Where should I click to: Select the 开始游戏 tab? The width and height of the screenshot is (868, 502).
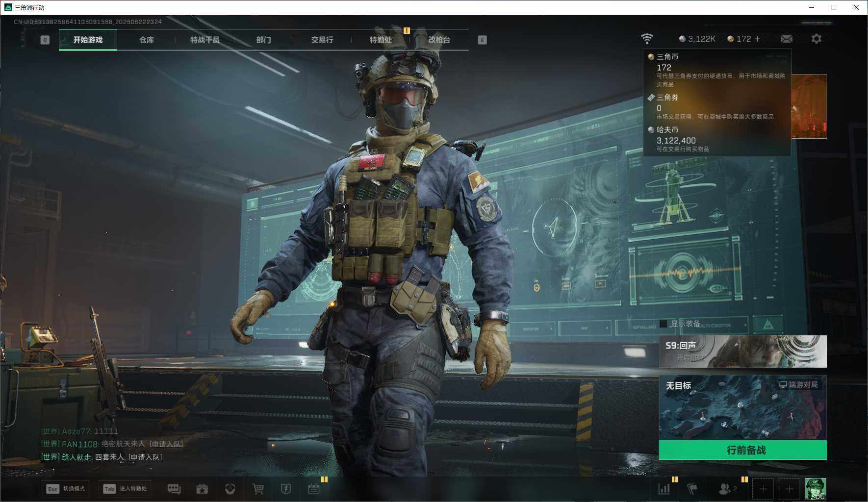click(x=88, y=40)
